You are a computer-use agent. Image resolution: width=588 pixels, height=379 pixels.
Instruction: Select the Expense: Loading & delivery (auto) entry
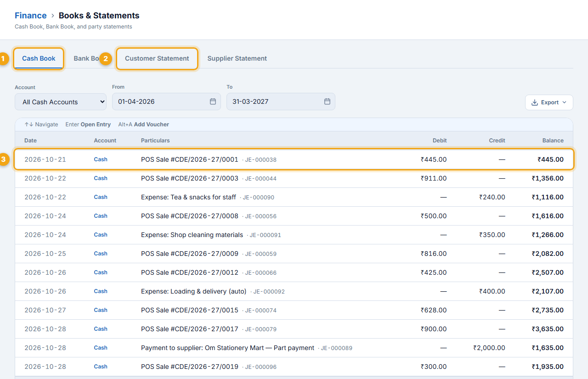[x=294, y=291]
